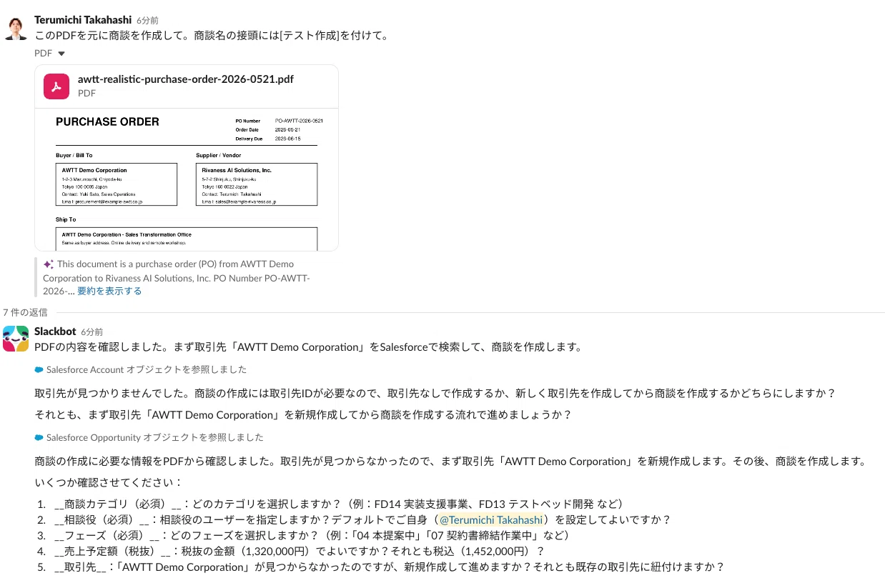Click the 相談役（必須） list item
Screen dimensions: 885x588
pos(362,520)
